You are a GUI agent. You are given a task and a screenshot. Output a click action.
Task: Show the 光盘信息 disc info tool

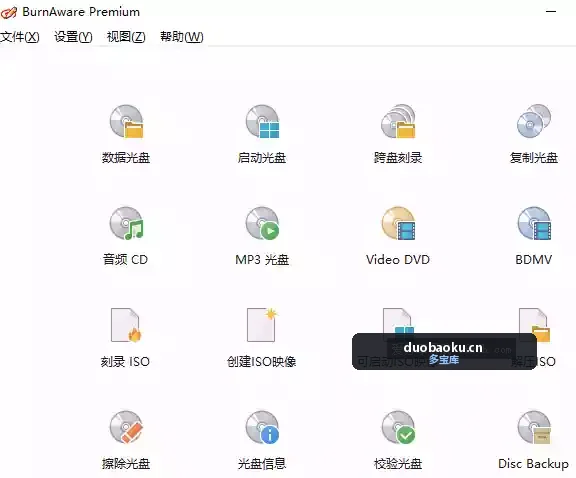(x=262, y=440)
